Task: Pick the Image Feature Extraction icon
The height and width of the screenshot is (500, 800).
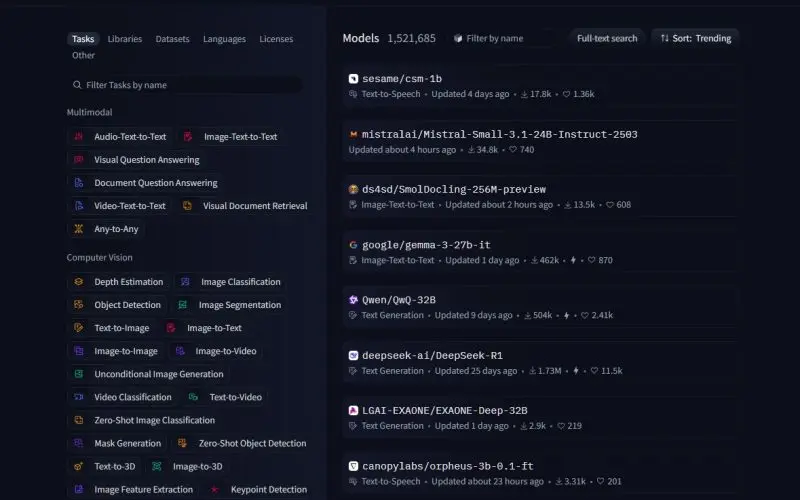Action: (79, 489)
